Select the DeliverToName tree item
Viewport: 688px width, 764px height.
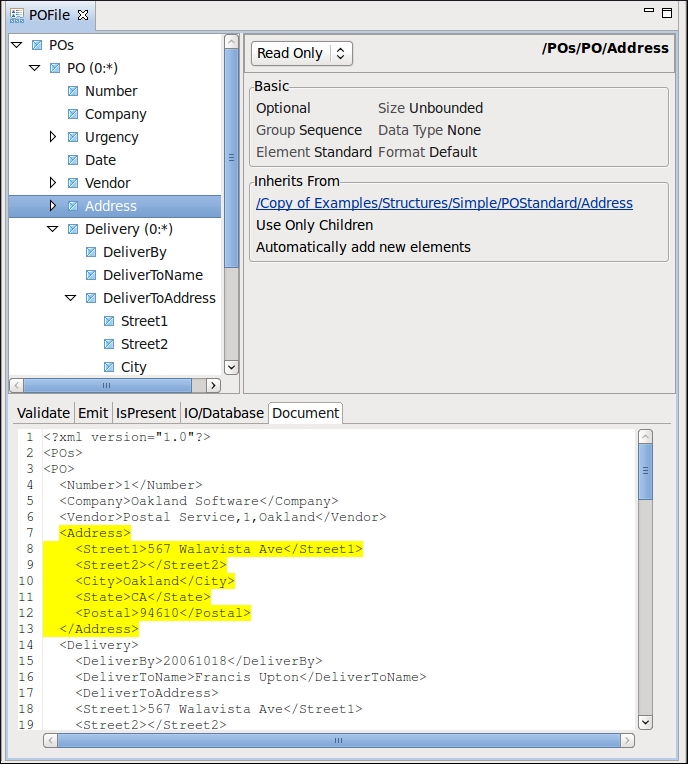click(153, 275)
